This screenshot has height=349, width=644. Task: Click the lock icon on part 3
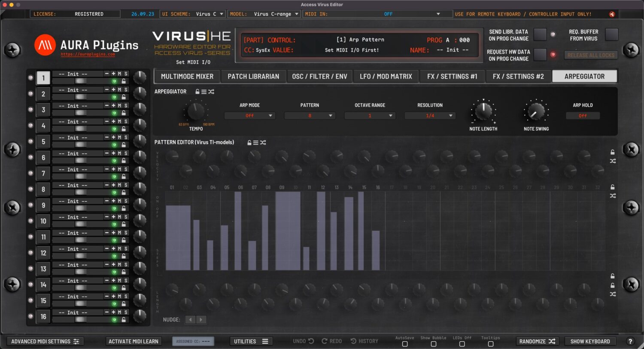click(x=124, y=113)
